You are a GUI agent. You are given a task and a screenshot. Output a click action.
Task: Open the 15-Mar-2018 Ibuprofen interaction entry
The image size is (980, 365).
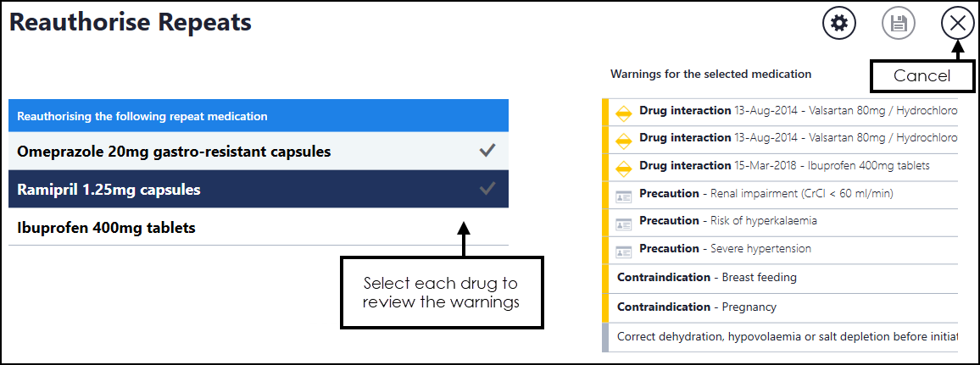pyautogui.click(x=784, y=166)
